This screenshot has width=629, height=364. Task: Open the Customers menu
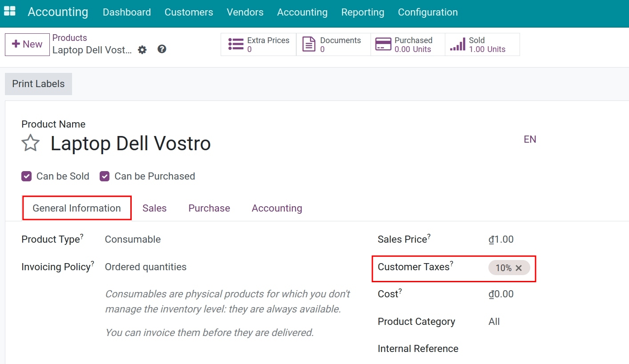coord(189,12)
